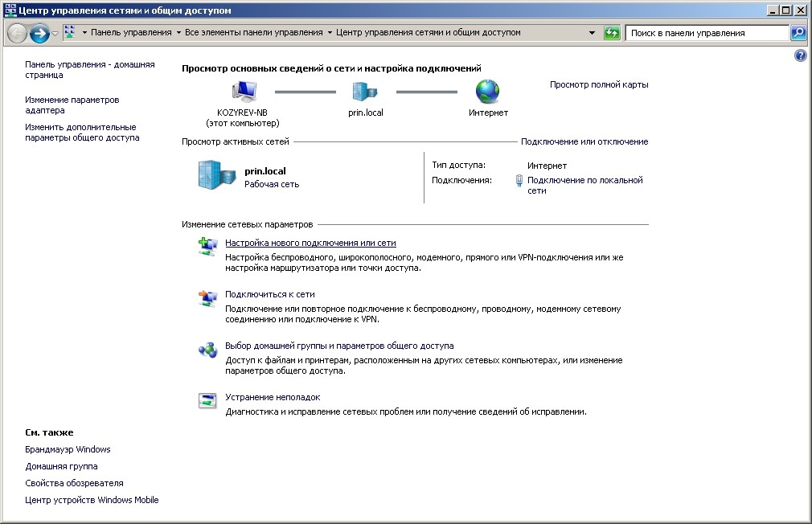Click the search magnifier icon
This screenshot has width=812, height=524.
point(798,33)
